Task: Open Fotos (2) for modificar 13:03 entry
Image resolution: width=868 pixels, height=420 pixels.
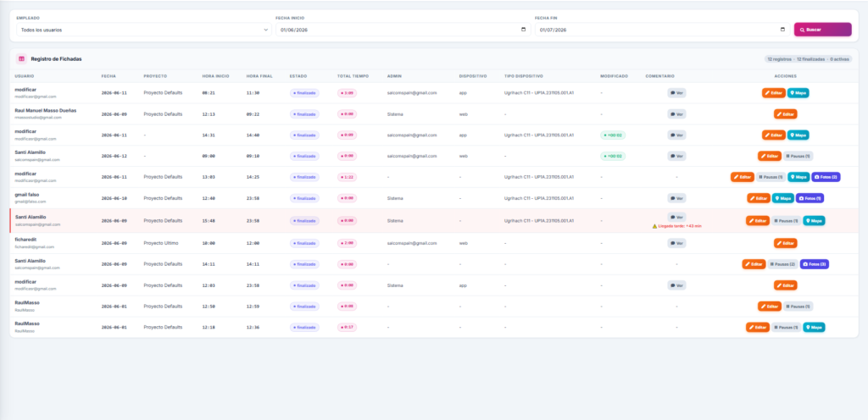Action: pyautogui.click(x=826, y=177)
